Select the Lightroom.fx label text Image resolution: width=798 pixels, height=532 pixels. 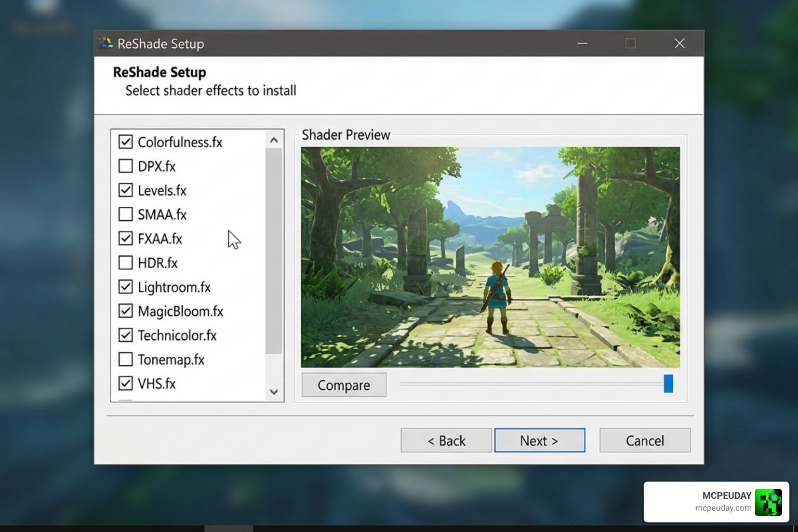(x=174, y=287)
